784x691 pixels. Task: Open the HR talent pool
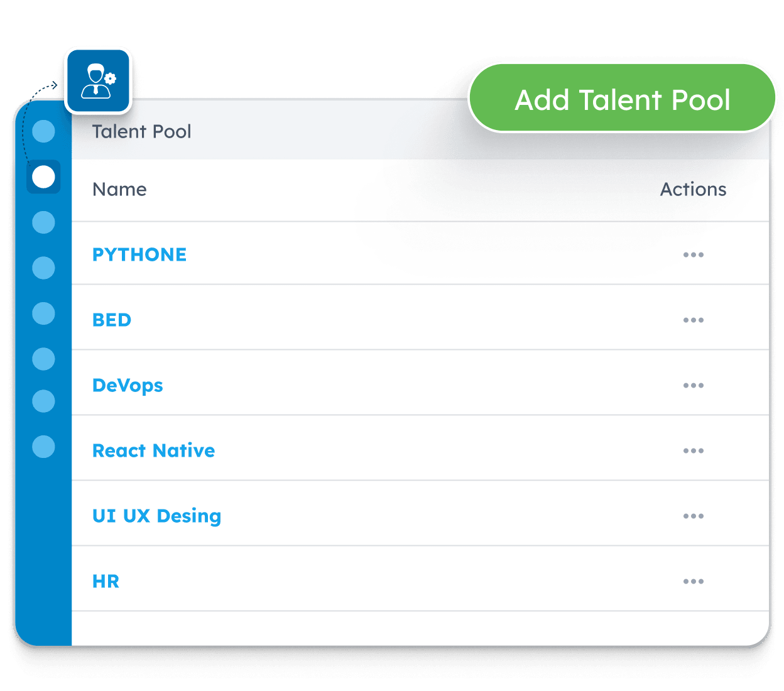pos(106,582)
